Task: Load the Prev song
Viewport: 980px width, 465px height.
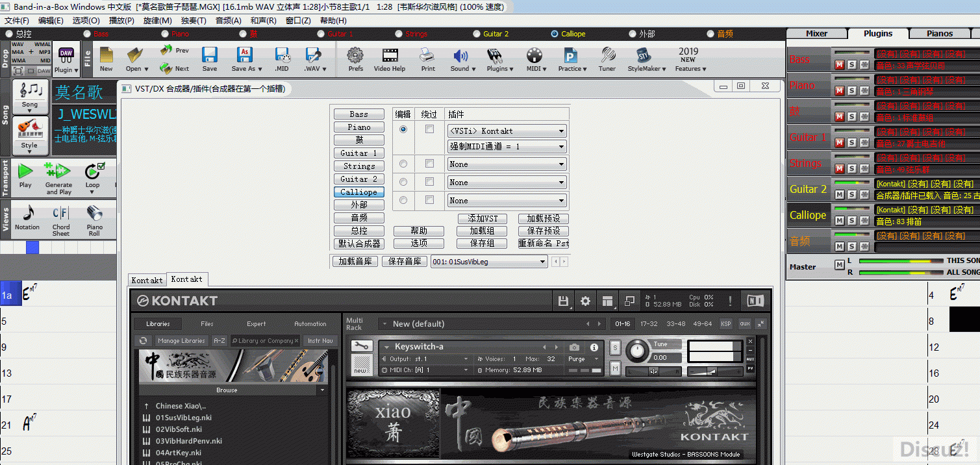Action: (174, 50)
